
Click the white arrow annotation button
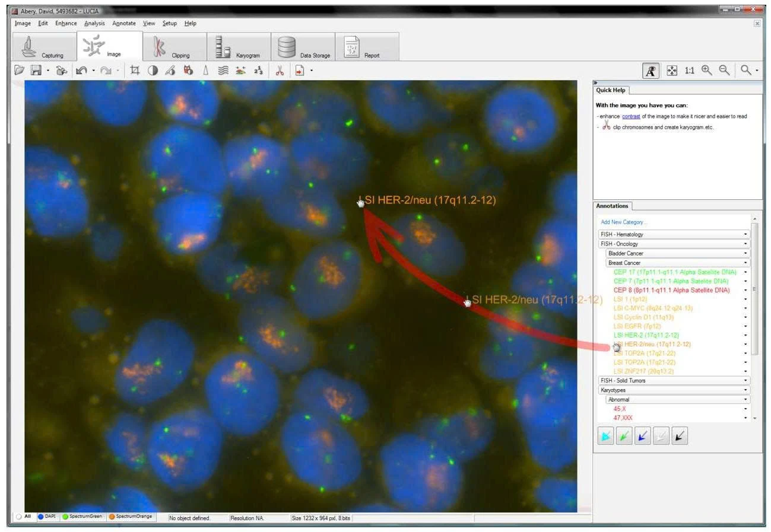[x=661, y=437]
